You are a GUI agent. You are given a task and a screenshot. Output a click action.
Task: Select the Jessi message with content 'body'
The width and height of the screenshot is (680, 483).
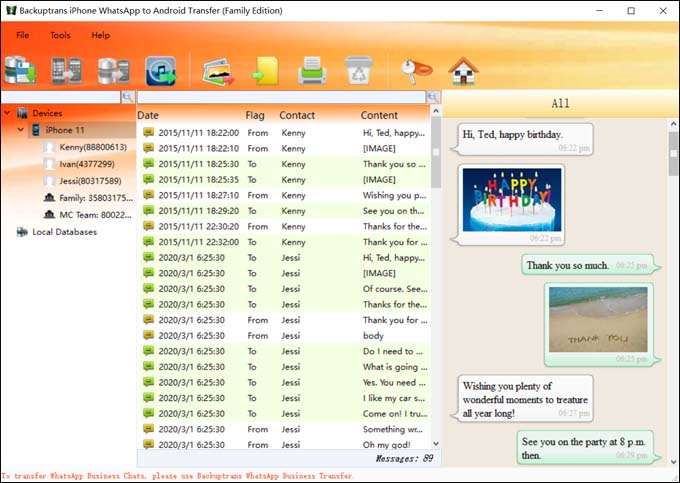[x=284, y=336]
